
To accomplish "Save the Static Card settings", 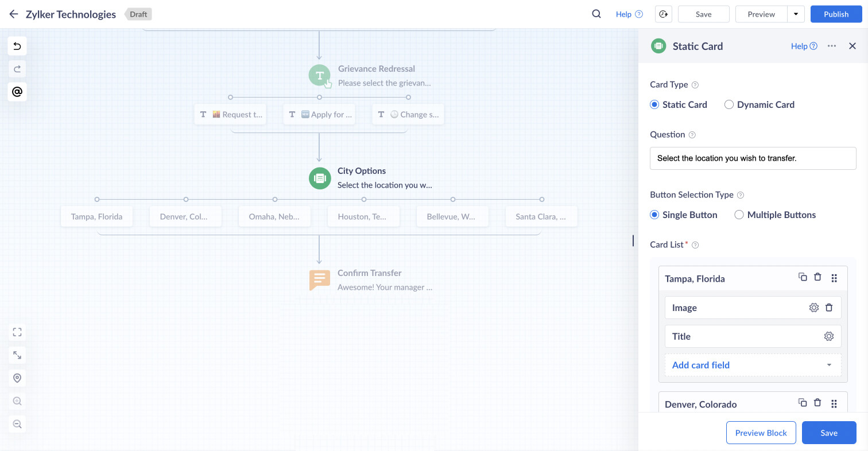I will tap(829, 433).
